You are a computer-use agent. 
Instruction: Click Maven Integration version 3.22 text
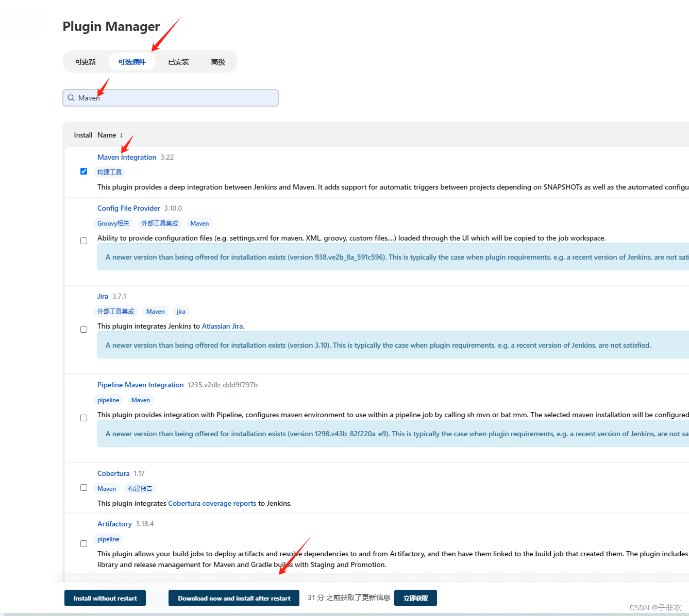(167, 157)
